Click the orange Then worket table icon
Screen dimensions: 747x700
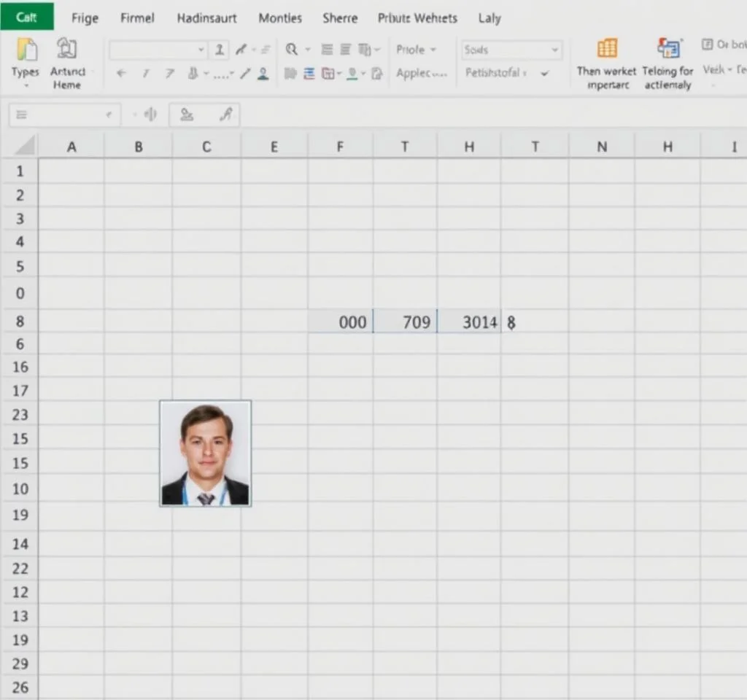click(606, 49)
